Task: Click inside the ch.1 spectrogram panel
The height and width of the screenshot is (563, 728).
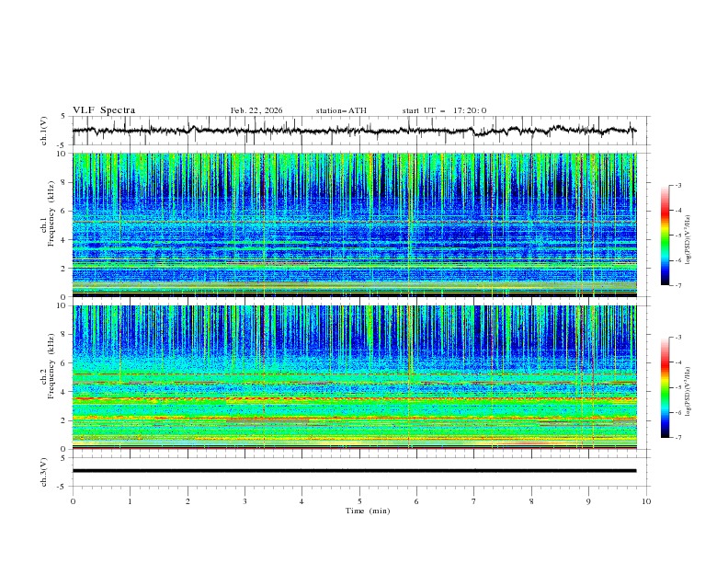Action: 354,224
